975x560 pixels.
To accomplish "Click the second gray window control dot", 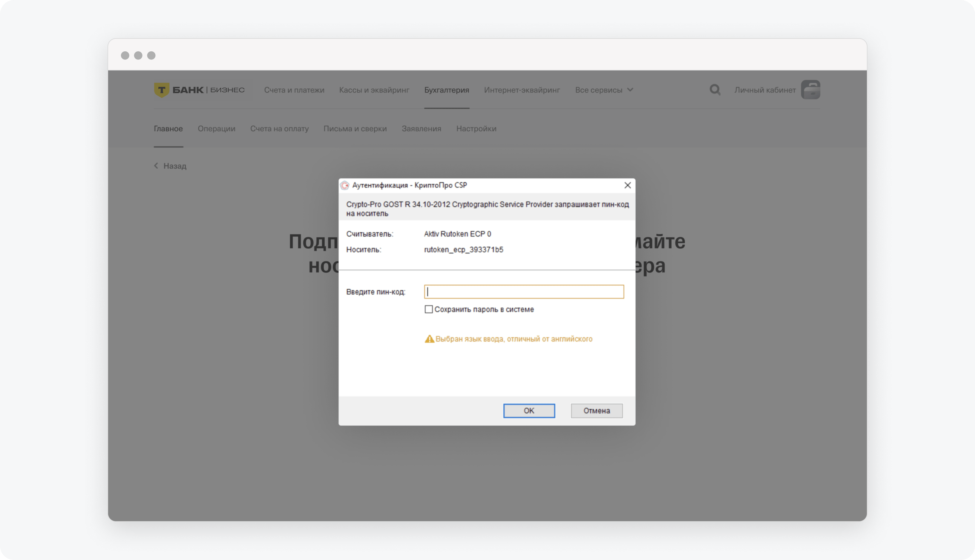I will coord(138,56).
